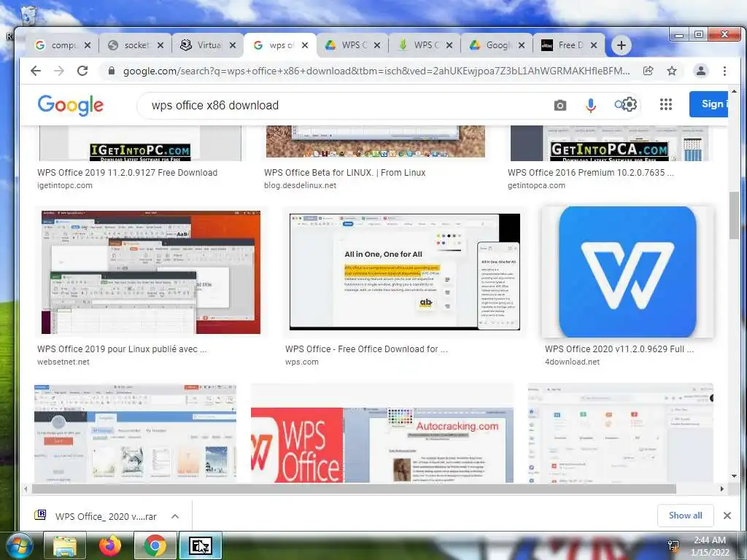Screen dimensions: 747x560
Task: Click the Chrome taskbar icon
Action: pyautogui.click(x=155, y=545)
